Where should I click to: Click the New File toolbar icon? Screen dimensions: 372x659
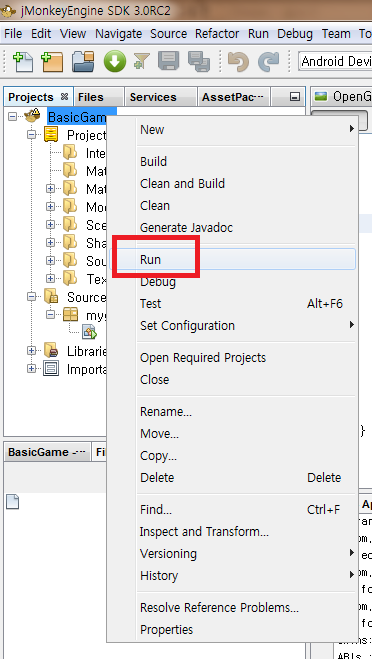point(23,61)
